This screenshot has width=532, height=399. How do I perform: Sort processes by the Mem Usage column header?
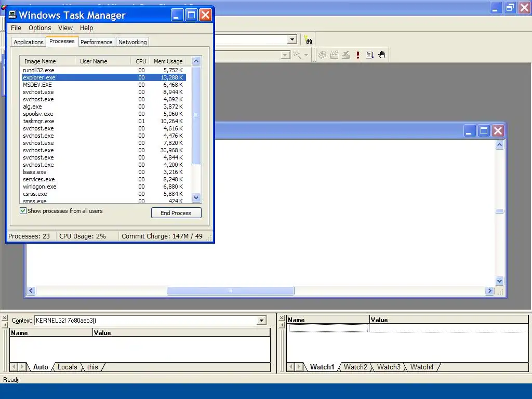(168, 61)
